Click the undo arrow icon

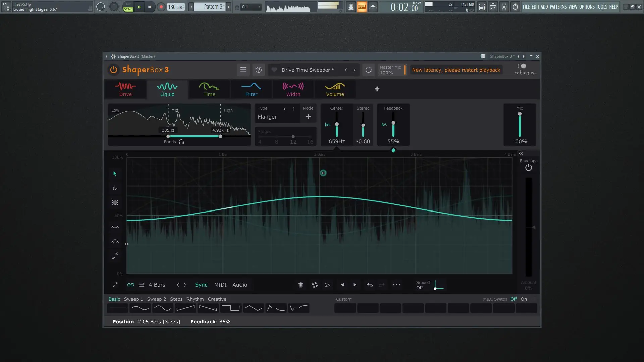click(370, 285)
